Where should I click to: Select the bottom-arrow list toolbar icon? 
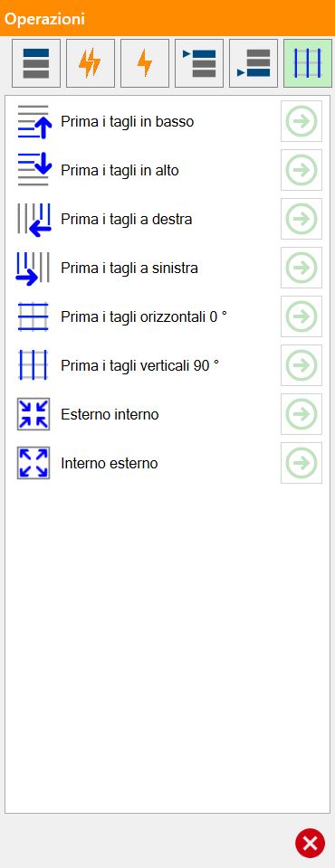point(254,63)
